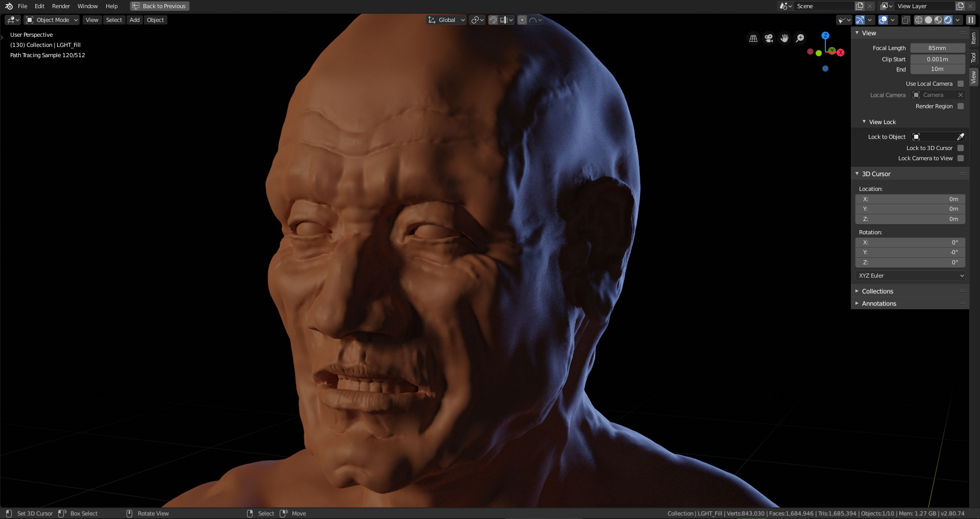Image resolution: width=980 pixels, height=519 pixels.
Task: Switch to the Tool sidebar tab
Action: (x=973, y=57)
